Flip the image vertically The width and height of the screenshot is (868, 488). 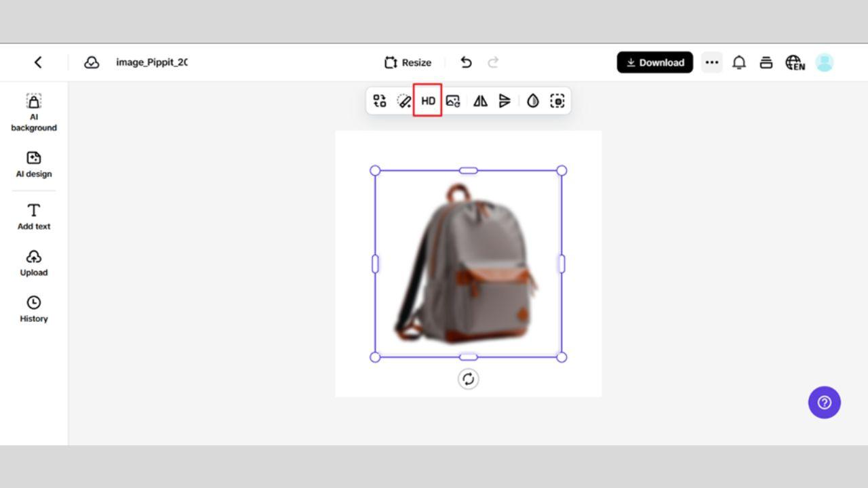tap(505, 101)
